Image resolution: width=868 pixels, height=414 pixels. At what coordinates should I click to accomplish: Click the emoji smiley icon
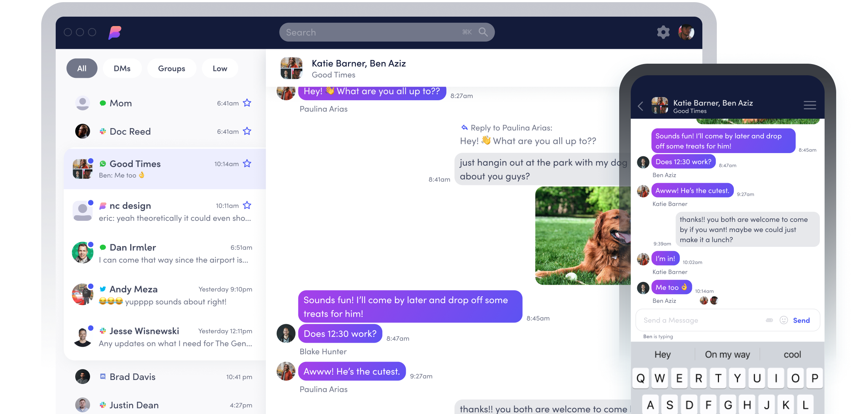point(783,320)
